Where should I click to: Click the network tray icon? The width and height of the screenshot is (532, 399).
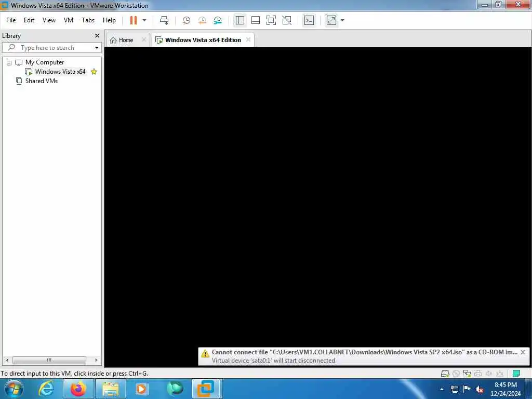click(455, 390)
